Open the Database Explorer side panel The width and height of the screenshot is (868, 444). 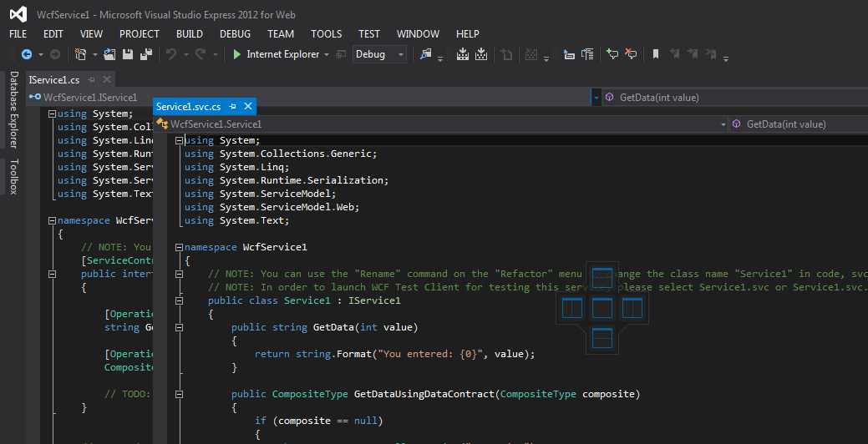13,109
